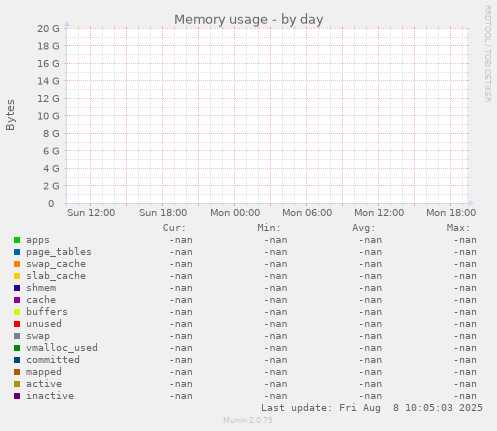Image resolution: width=497 pixels, height=431 pixels.
Task: Click the 'Max:' column header
Action: (x=458, y=228)
